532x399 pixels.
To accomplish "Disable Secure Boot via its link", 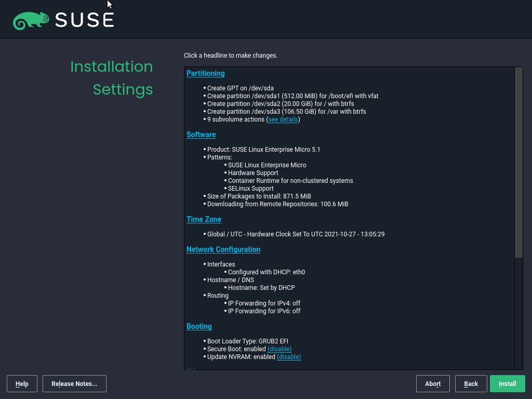I will tap(279, 349).
